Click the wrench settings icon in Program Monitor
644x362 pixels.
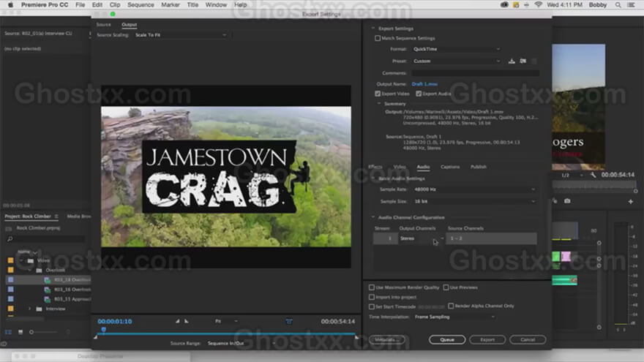[593, 175]
